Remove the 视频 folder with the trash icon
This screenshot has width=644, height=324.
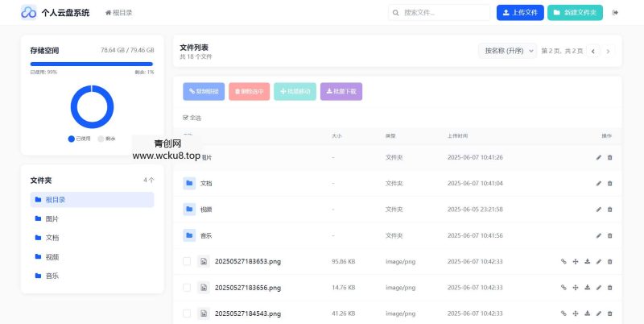tap(610, 210)
